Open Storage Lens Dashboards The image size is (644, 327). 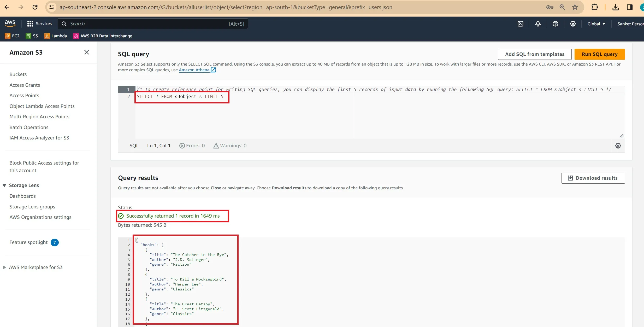click(x=23, y=196)
